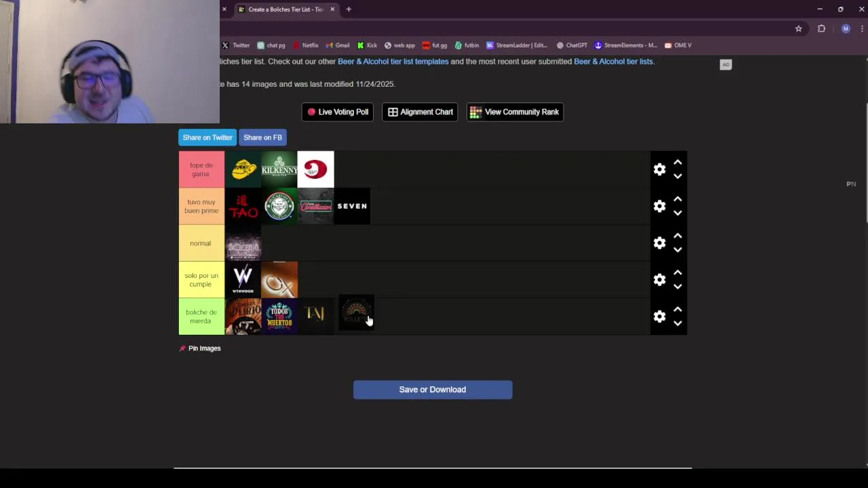Bookmark this page with star icon

click(799, 28)
